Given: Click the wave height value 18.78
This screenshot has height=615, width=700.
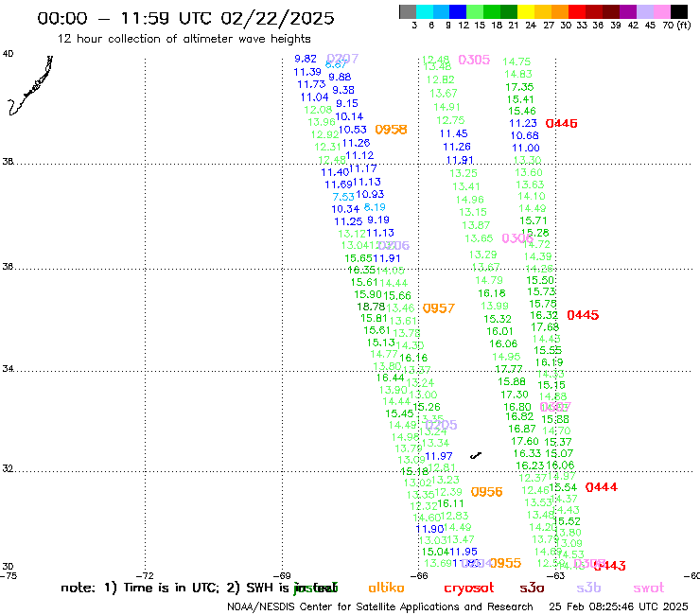Looking at the screenshot, I should click(371, 307).
